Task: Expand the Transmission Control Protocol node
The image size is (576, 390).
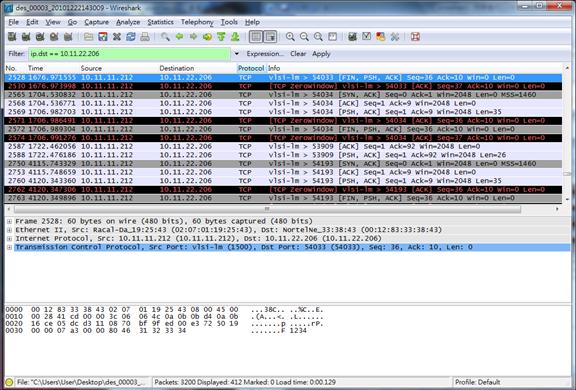Action: pyautogui.click(x=10, y=247)
